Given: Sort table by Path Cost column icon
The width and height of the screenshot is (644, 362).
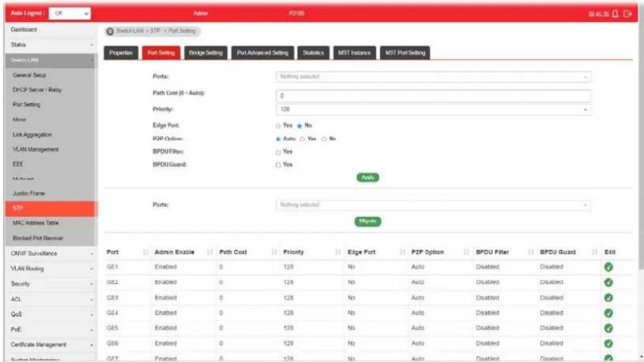Looking at the screenshot, I should click(274, 252).
